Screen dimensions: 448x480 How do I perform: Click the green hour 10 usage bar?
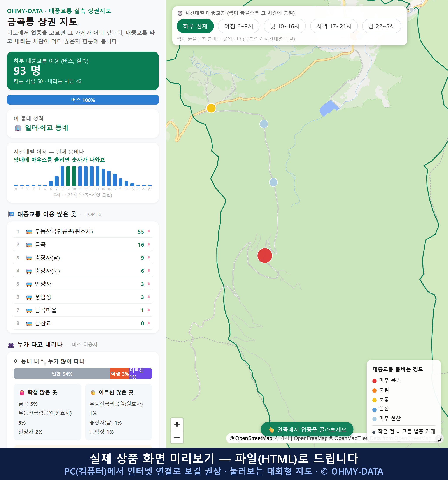coord(74,176)
